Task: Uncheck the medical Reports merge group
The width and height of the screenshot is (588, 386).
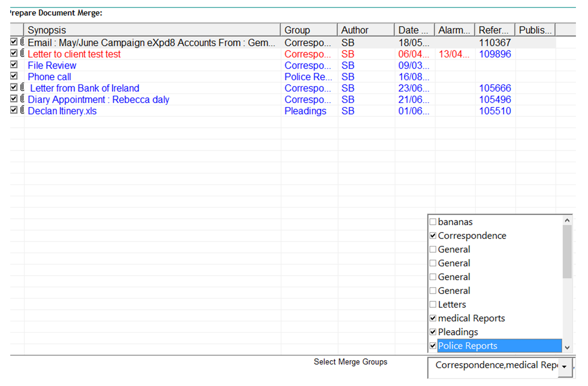Action: 433,318
